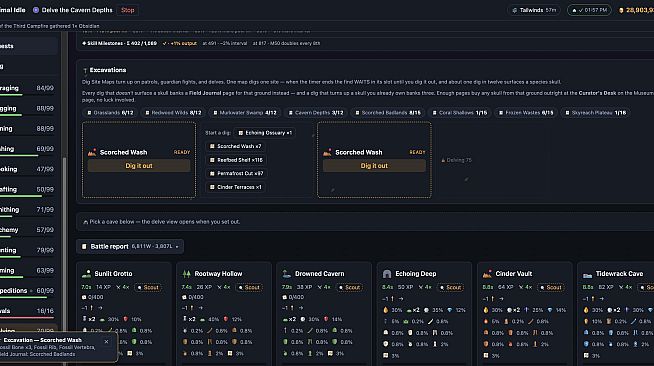The image size is (654, 366).
Task: Click the Drowned Cavern 0/400 counter
Action: point(293,298)
